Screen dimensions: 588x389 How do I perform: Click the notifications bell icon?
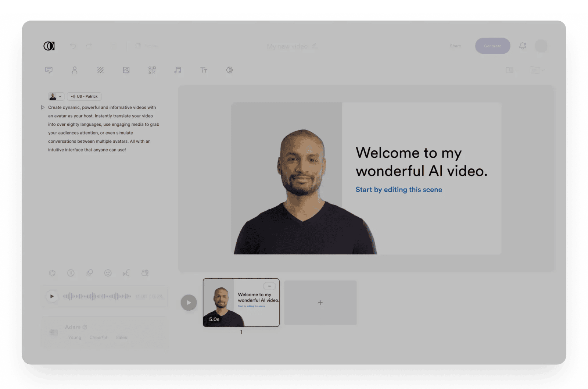point(522,46)
